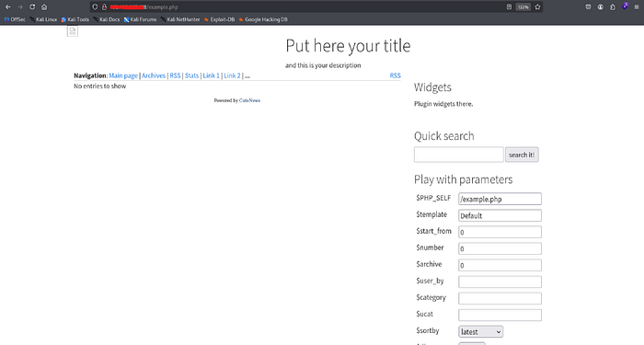Click the 'Plugin widgets there.' text
Screen dimensions: 644x345
pos(443,104)
